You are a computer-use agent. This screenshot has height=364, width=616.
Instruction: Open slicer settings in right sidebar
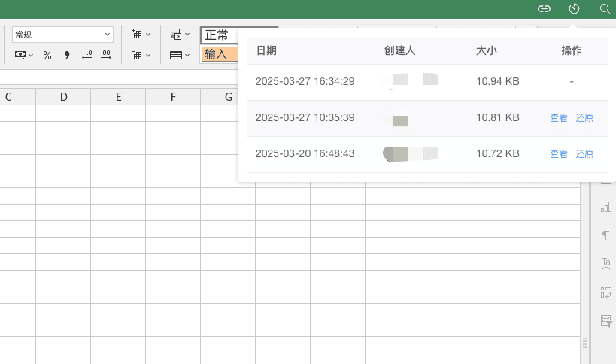606,321
